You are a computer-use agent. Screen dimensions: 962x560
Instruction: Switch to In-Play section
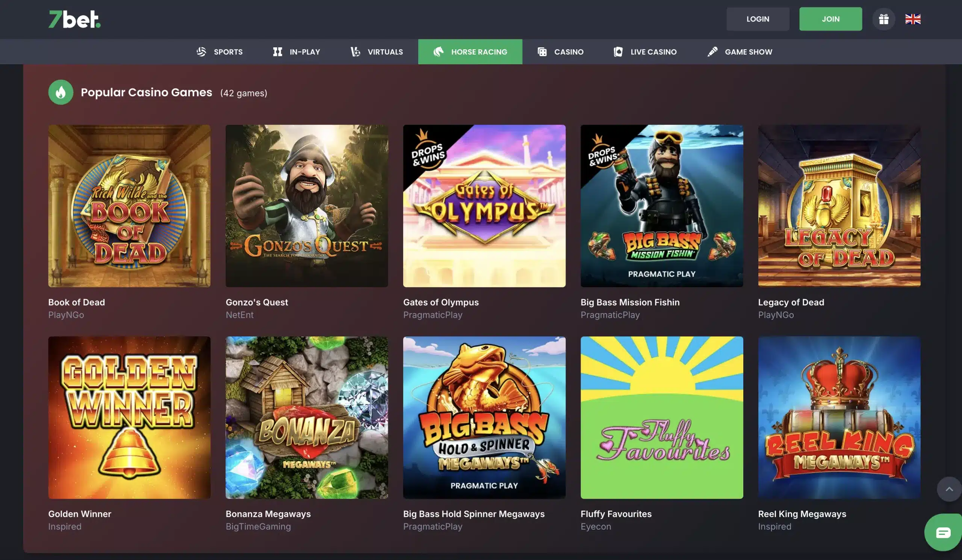pos(296,51)
